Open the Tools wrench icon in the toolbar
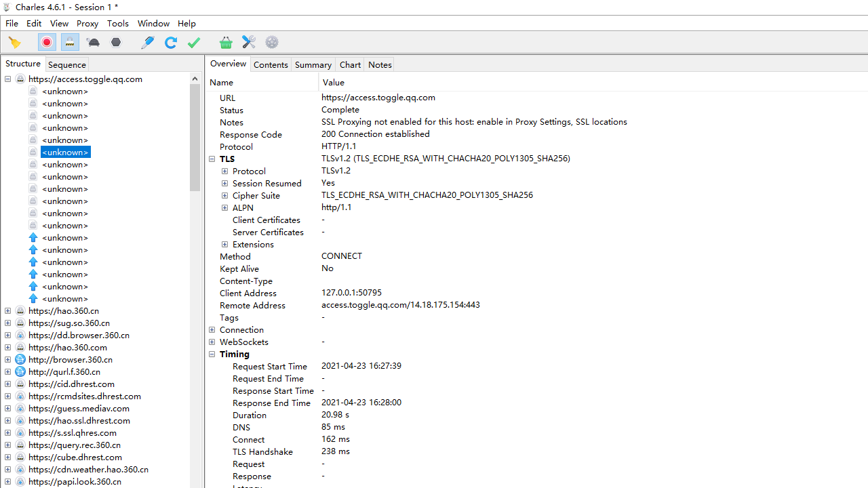Screen dimensions: 868x488 (249, 43)
